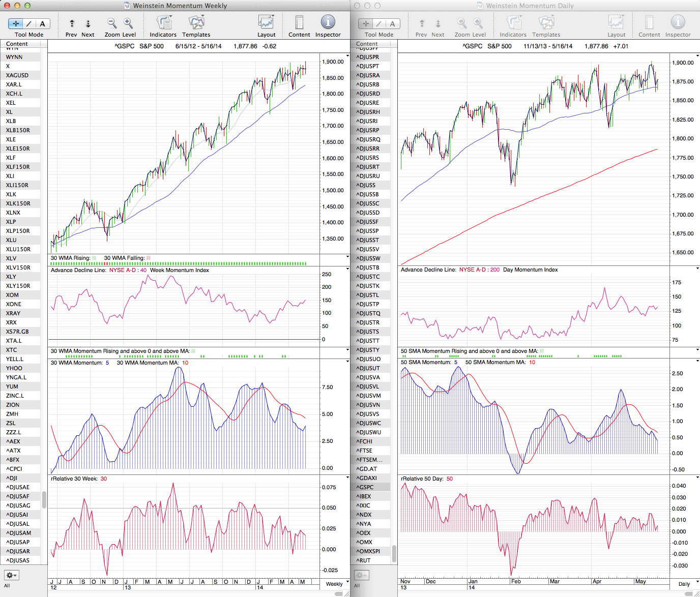This screenshot has height=597, width=700.
Task: Toggle Content sidebar in Weekly window toolbar
Action: tap(299, 23)
